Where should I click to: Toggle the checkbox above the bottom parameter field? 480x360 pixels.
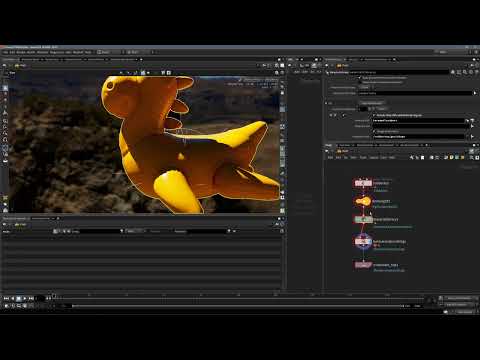[374, 131]
